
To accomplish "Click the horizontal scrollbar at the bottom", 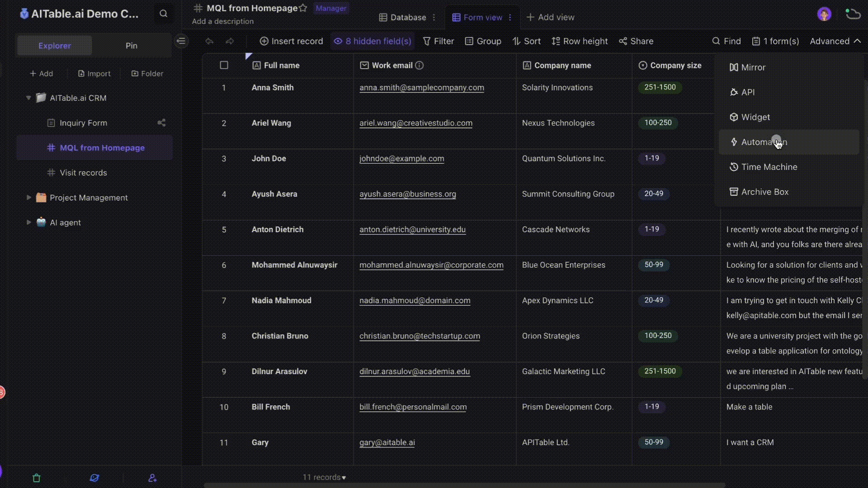I will pos(465,485).
